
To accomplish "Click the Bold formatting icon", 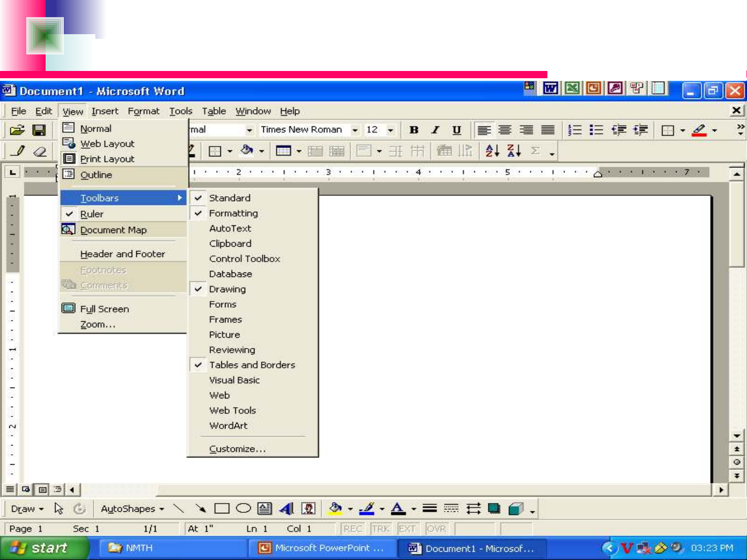I will pos(414,130).
